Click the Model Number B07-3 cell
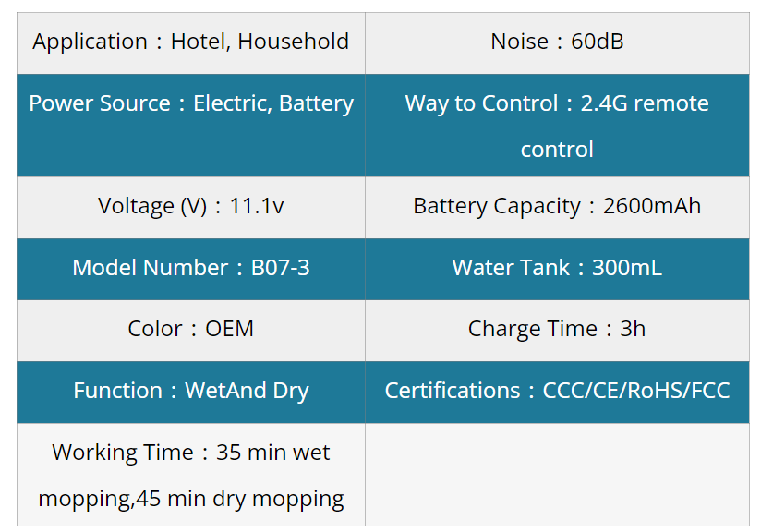761x532 pixels. [x=191, y=269]
